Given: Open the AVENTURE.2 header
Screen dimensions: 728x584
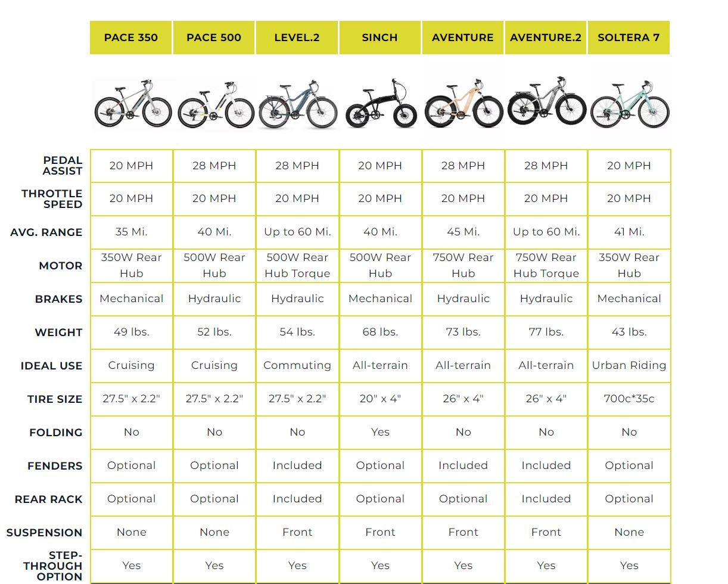Looking at the screenshot, I should [545, 38].
